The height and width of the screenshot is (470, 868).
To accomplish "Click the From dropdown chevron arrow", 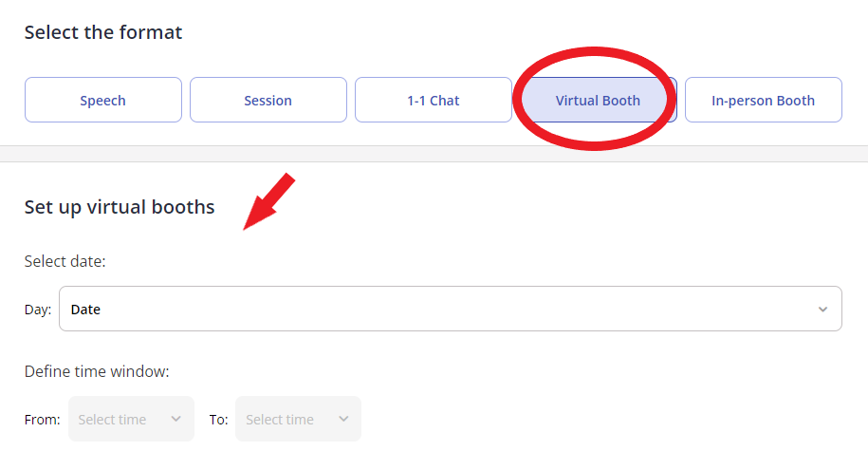I will pyautogui.click(x=176, y=419).
